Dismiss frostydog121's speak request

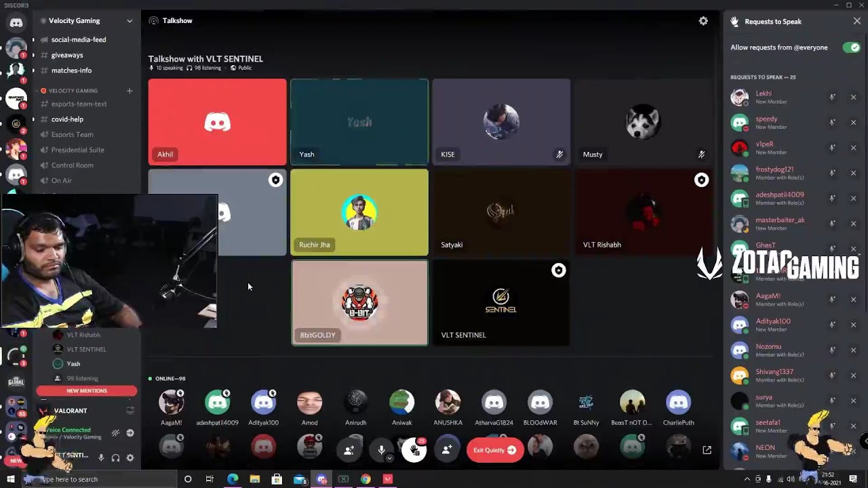click(x=853, y=173)
